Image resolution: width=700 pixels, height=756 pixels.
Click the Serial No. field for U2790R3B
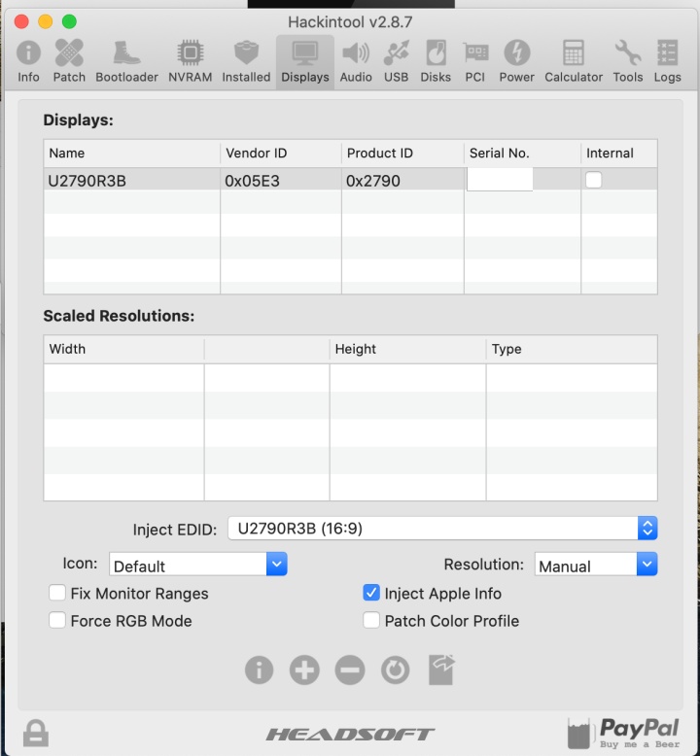500,180
